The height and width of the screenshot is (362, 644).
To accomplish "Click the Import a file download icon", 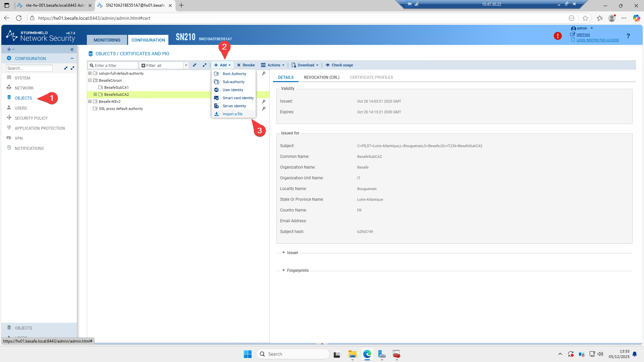I will 216,114.
